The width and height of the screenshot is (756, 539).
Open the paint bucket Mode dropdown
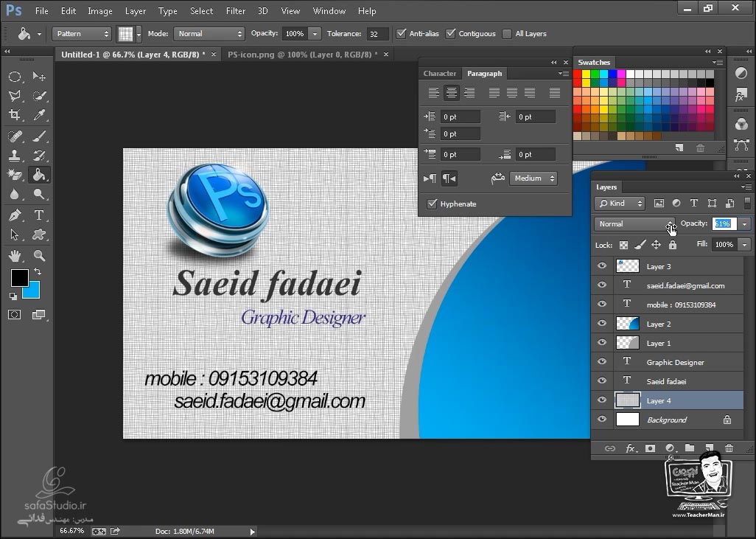209,34
